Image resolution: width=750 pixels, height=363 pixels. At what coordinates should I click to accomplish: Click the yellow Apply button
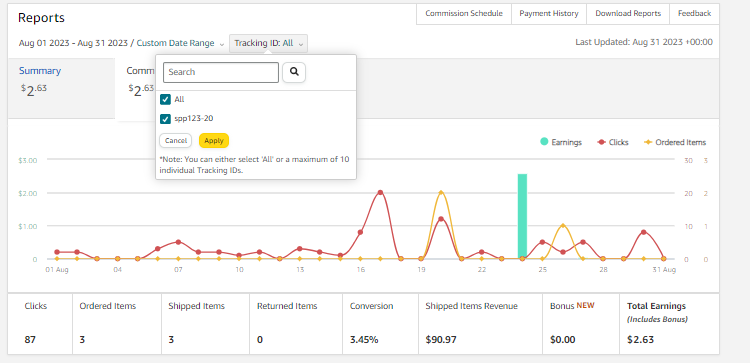click(x=214, y=141)
